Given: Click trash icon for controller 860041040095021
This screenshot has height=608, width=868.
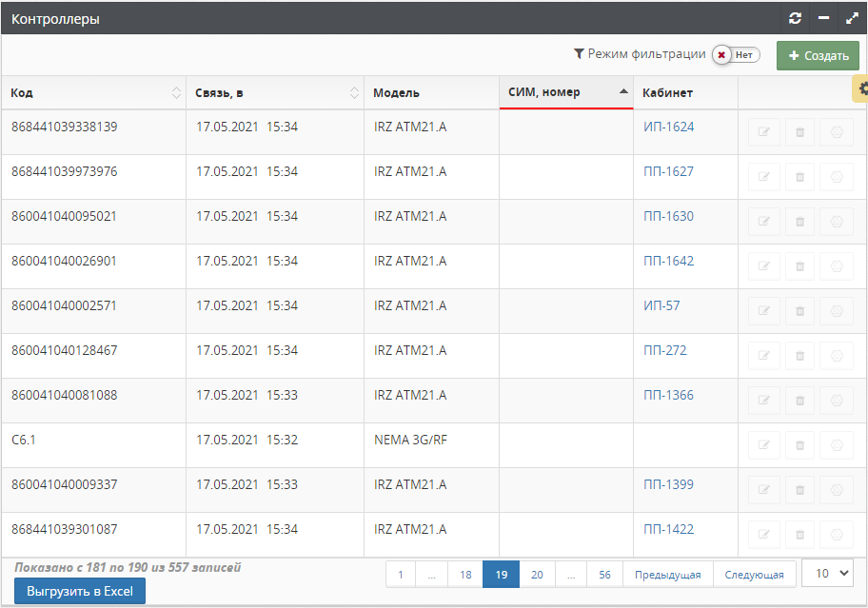Looking at the screenshot, I should (799, 222).
